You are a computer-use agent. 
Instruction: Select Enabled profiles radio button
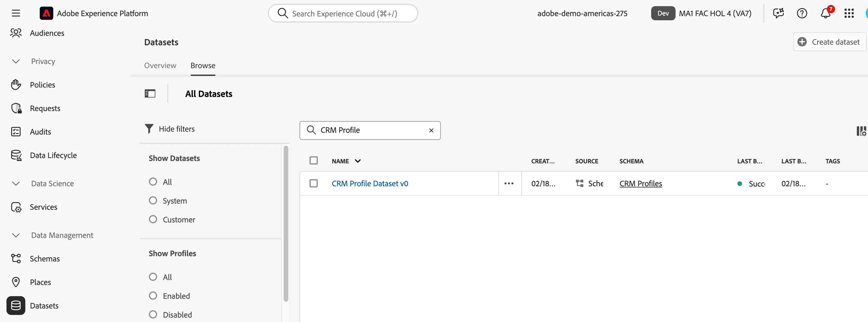point(153,296)
